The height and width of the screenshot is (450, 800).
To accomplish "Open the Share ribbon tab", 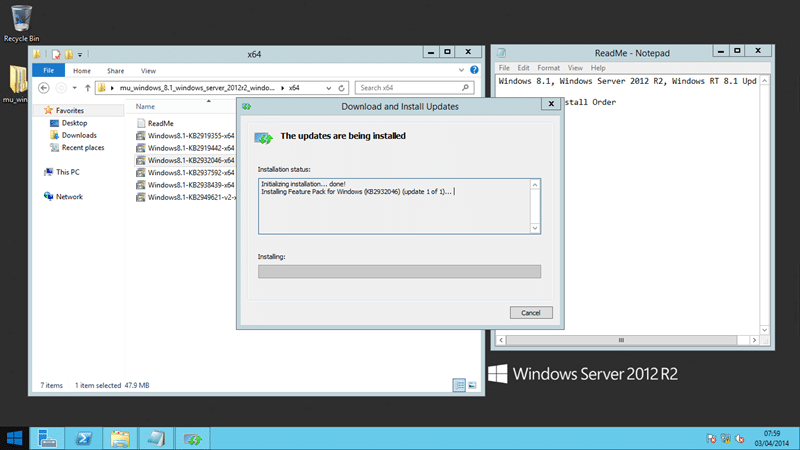I will 115,71.
